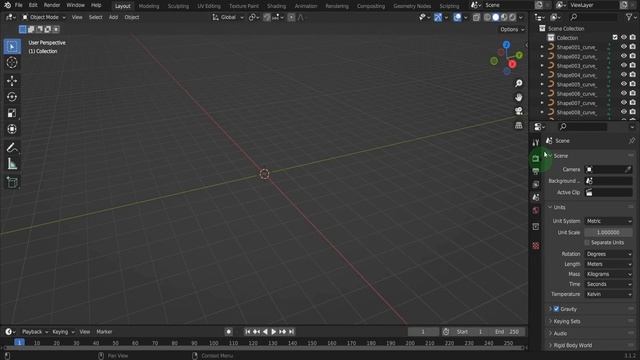Open the Object Mode dropdown
Viewport: 640px width, 360px height.
[44, 17]
